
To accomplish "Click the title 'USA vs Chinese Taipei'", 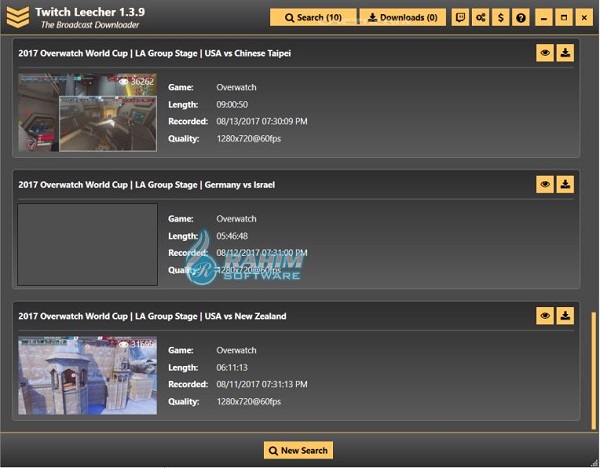I will click(x=248, y=53).
